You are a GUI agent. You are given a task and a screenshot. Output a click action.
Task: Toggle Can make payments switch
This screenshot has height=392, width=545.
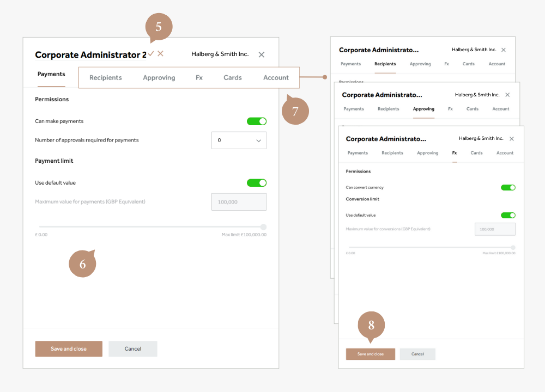tap(257, 121)
